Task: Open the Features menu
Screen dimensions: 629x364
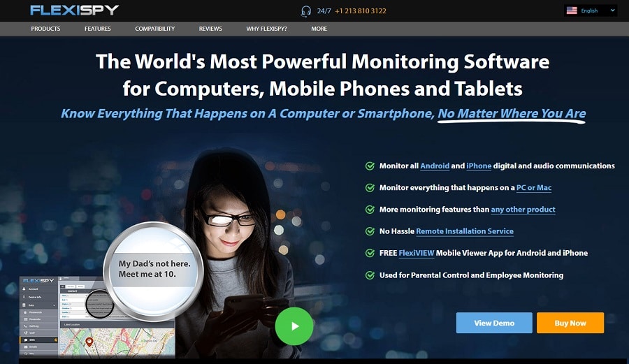Action: pos(97,29)
